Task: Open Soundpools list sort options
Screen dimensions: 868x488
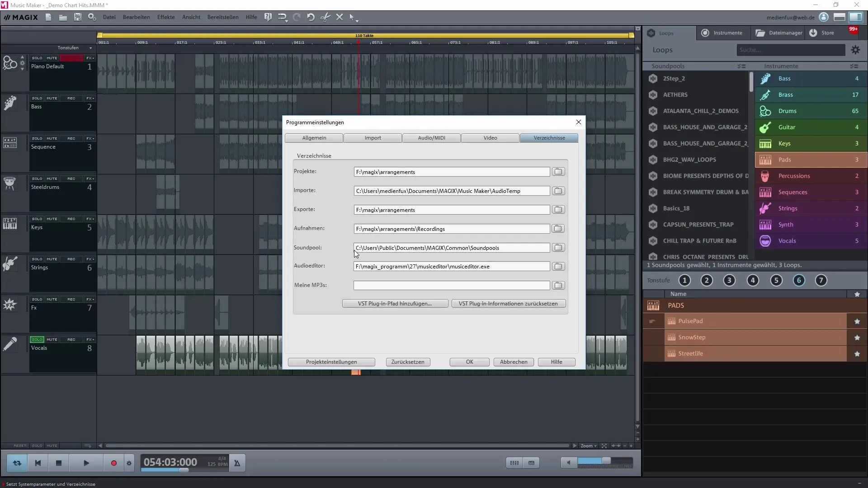Action: click(741, 66)
